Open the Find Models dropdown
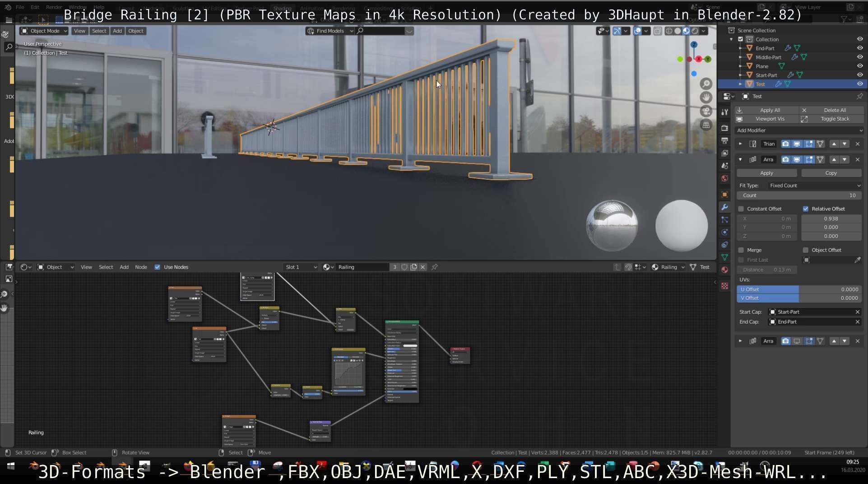The width and height of the screenshot is (868, 484). [x=330, y=31]
